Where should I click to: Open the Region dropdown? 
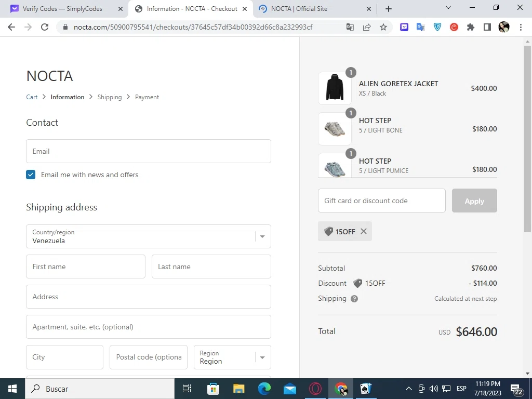point(232,357)
